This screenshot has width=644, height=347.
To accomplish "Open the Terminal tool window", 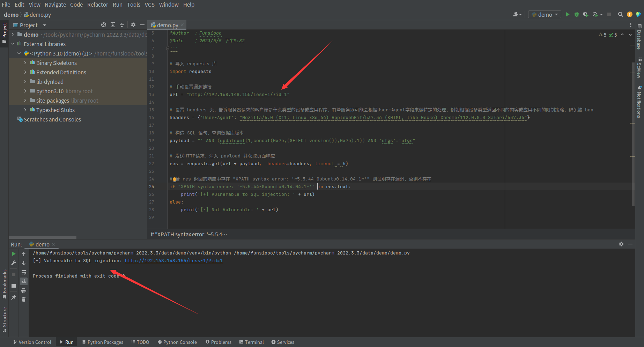I will pos(251,342).
